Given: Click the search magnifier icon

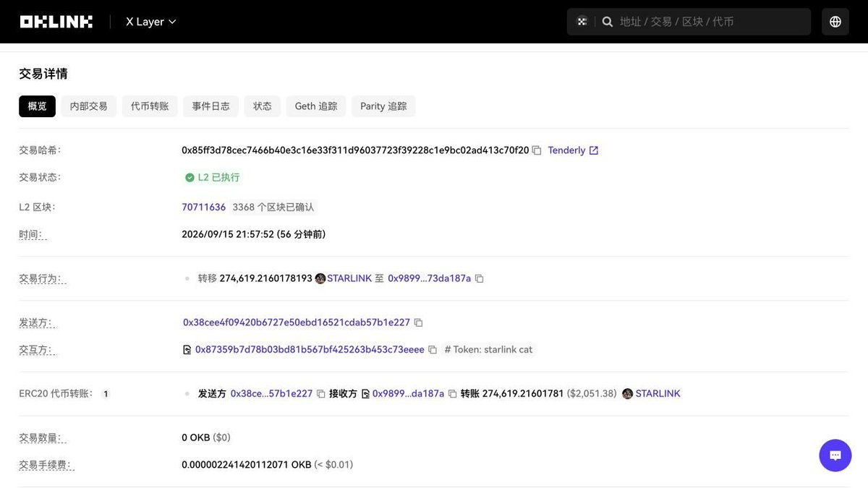Looking at the screenshot, I should click(x=608, y=22).
